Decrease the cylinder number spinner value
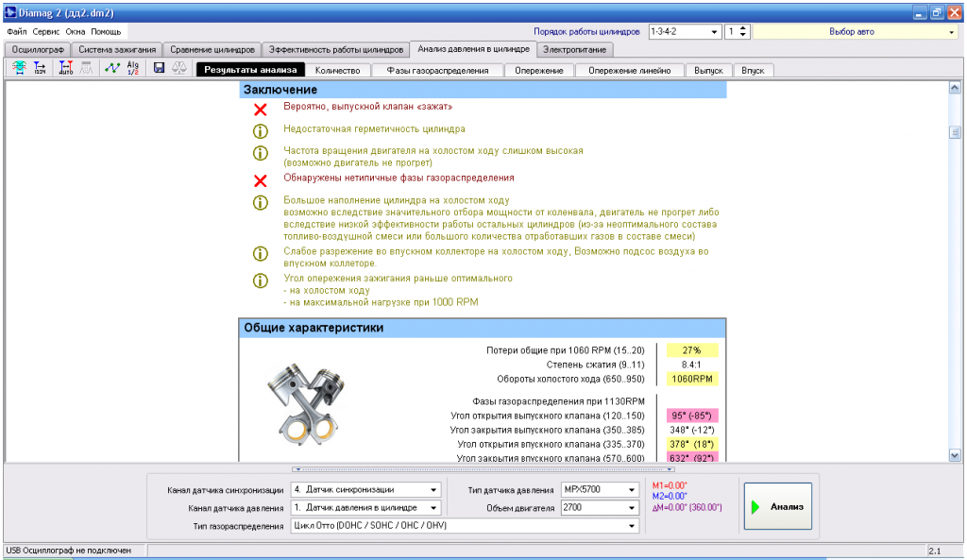 pyautogui.click(x=742, y=35)
